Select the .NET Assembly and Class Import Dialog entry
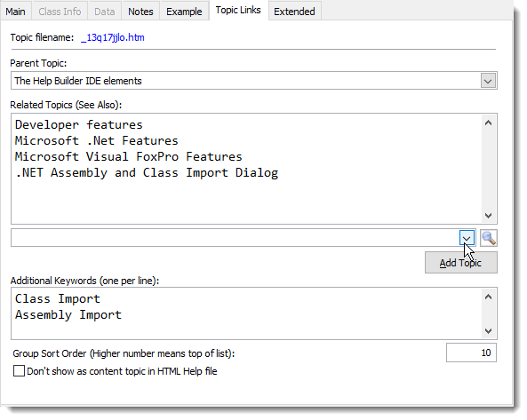The height and width of the screenshot is (420, 527). point(147,173)
